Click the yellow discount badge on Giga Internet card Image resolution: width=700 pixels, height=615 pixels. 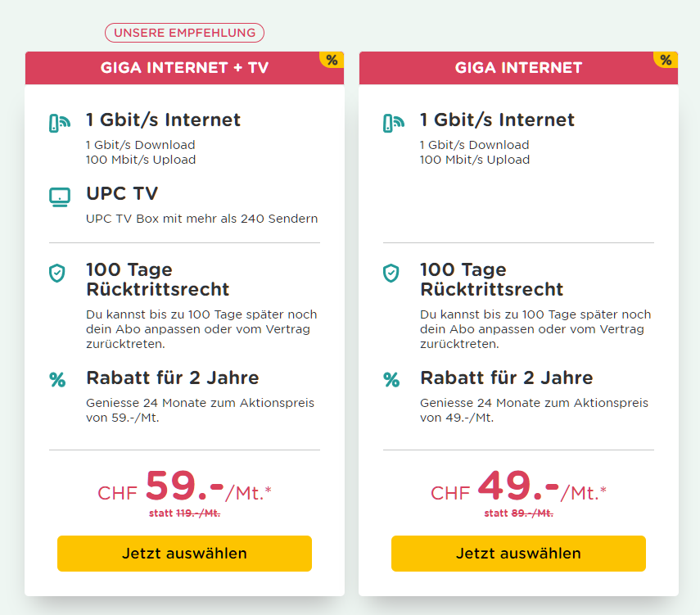[x=666, y=59]
